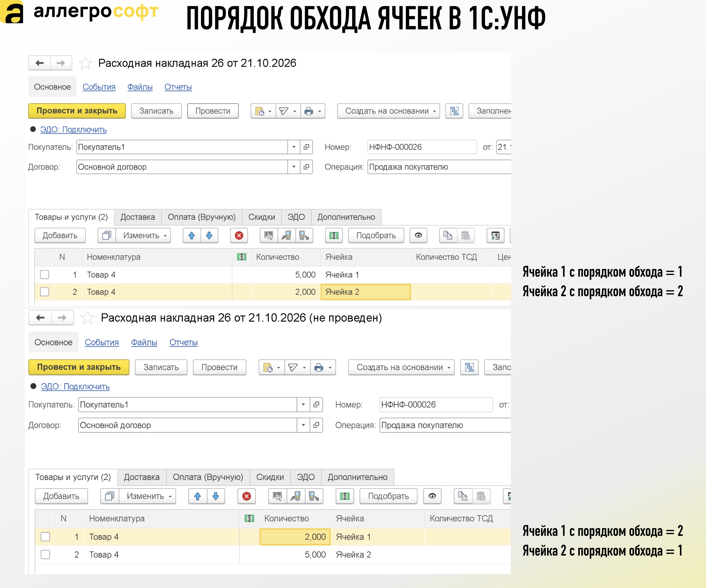Click Записать button in bottom document

(161, 367)
